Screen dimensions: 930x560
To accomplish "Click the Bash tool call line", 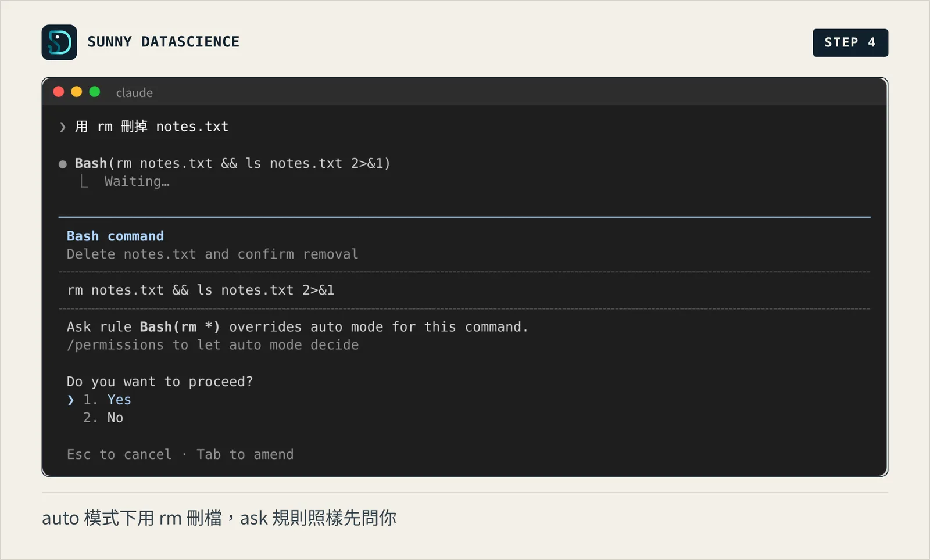I will pos(233,163).
